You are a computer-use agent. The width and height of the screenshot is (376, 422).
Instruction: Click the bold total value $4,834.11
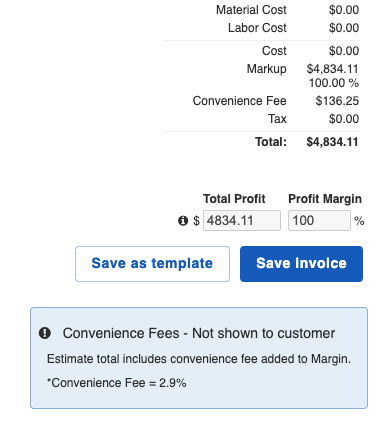pyautogui.click(x=332, y=142)
